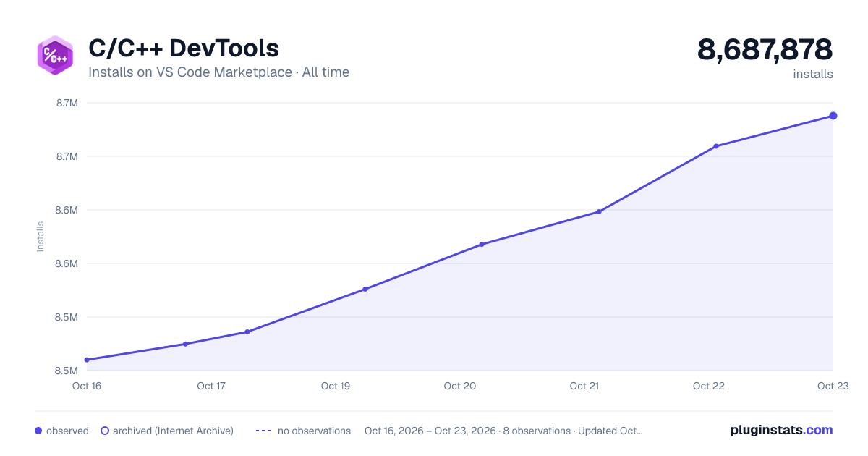The height and width of the screenshot is (456, 868).
Task: Select the data point just after Oct 17
Action: [247, 332]
